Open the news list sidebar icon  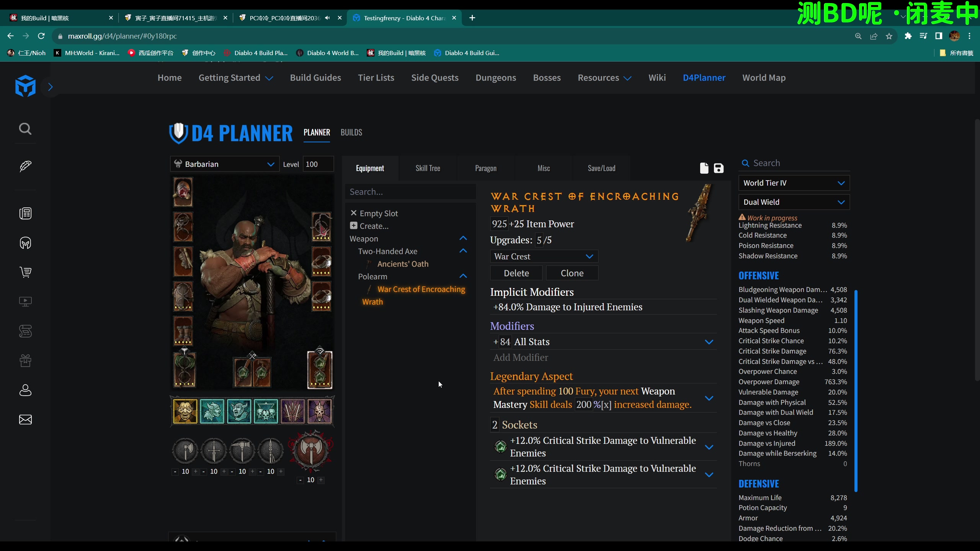[25, 213]
